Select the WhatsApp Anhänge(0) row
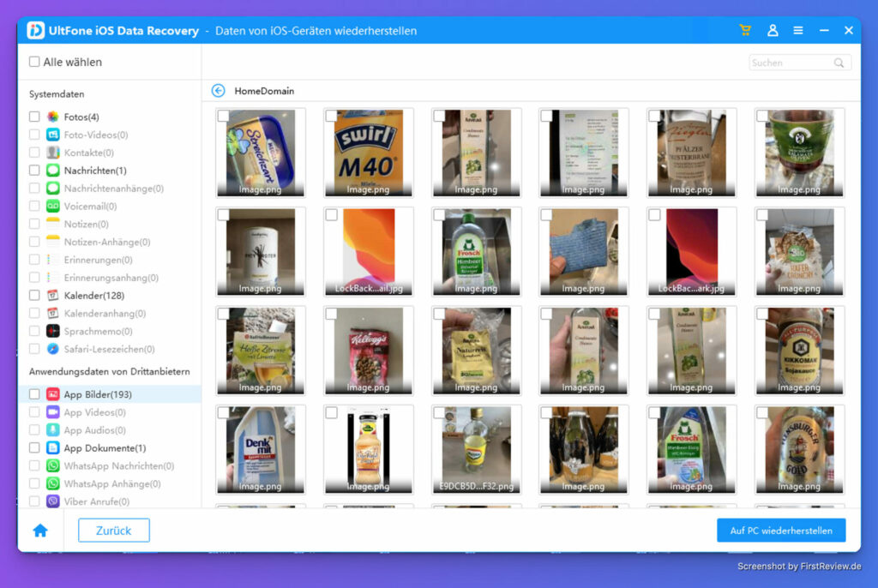This screenshot has height=588, width=878. 110,483
